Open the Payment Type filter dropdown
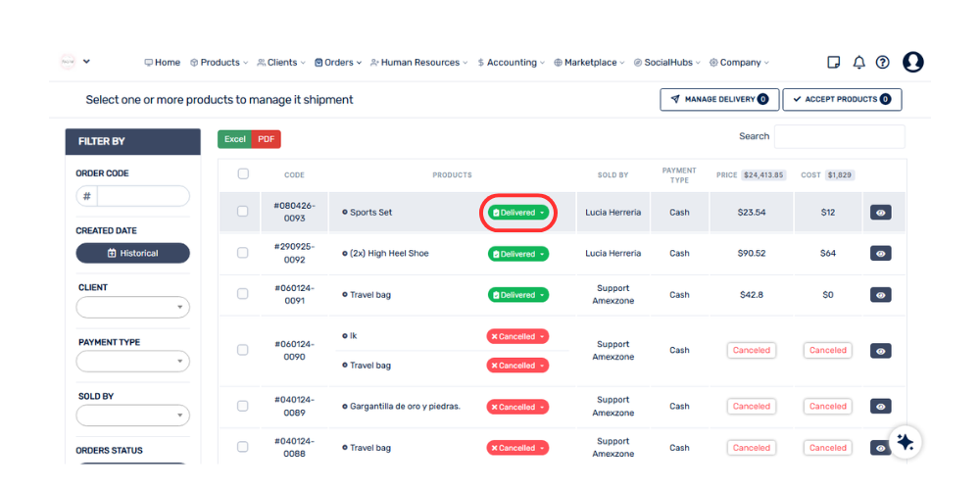 click(x=132, y=362)
